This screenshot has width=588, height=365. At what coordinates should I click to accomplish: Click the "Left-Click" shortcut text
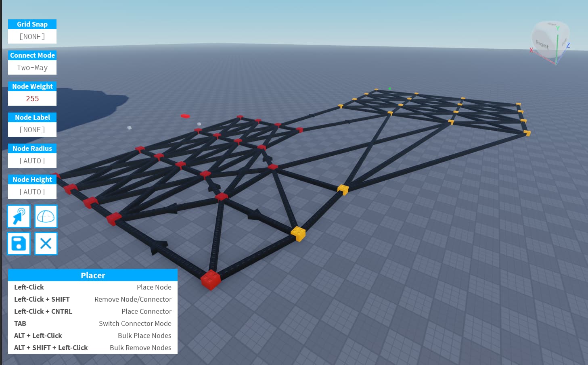[x=29, y=287]
